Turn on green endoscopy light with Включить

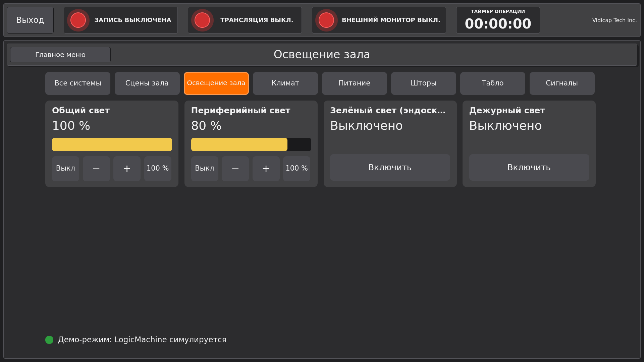click(x=390, y=168)
